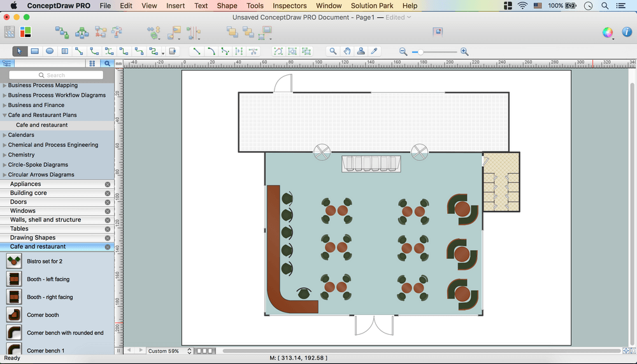Image resolution: width=637 pixels, height=364 pixels.
Task: Select the Corner booth shape
Action: tap(14, 315)
